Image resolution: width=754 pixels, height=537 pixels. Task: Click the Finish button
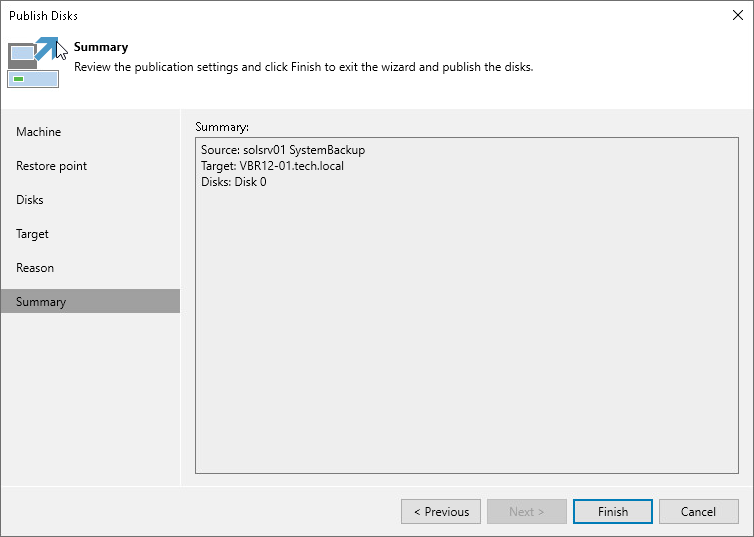(x=613, y=512)
